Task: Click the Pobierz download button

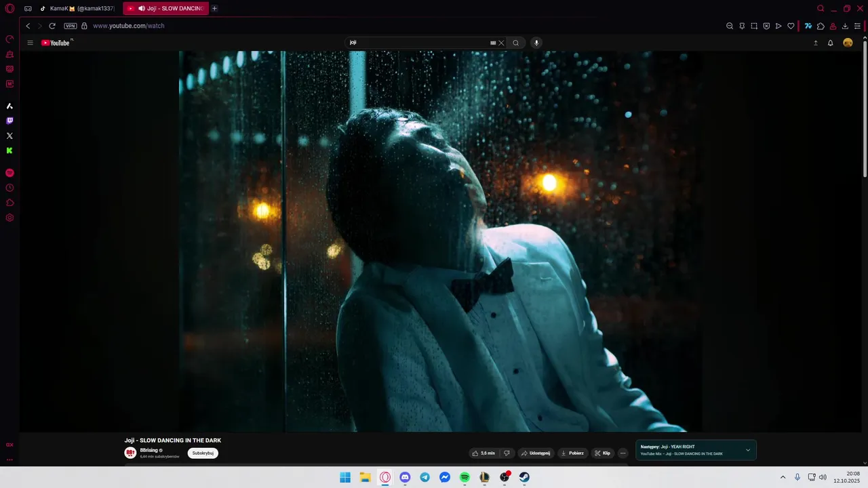Action: 573,453
